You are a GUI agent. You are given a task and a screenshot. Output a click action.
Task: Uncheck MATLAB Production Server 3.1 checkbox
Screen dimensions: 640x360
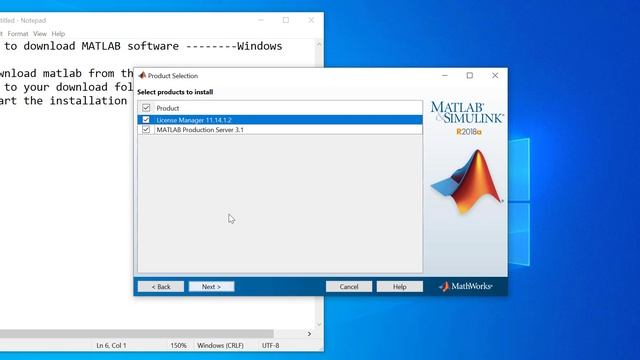tap(146, 129)
